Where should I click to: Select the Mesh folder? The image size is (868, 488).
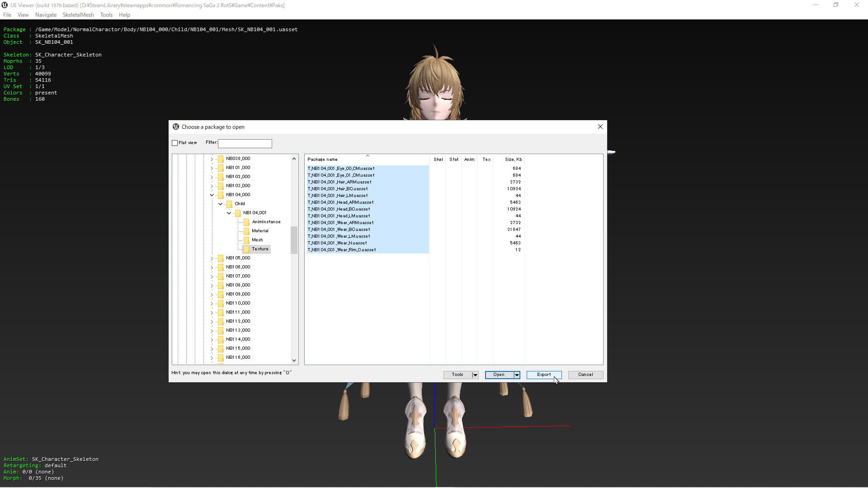click(257, 240)
